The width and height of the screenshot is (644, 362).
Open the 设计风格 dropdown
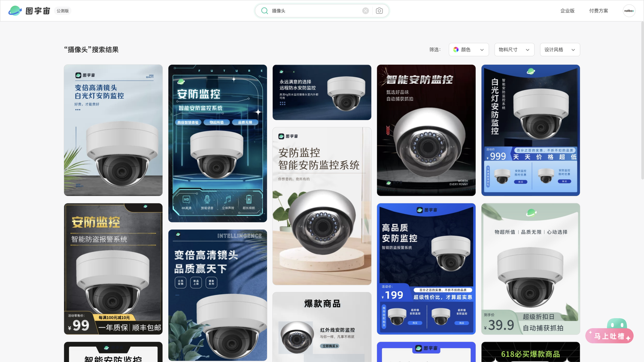560,50
